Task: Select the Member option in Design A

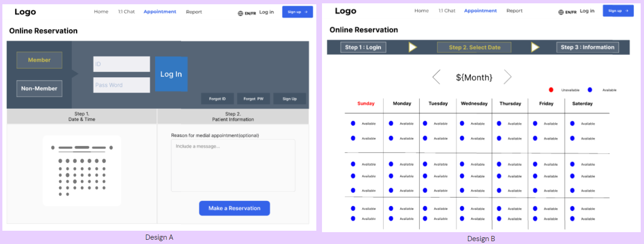Action: point(39,60)
